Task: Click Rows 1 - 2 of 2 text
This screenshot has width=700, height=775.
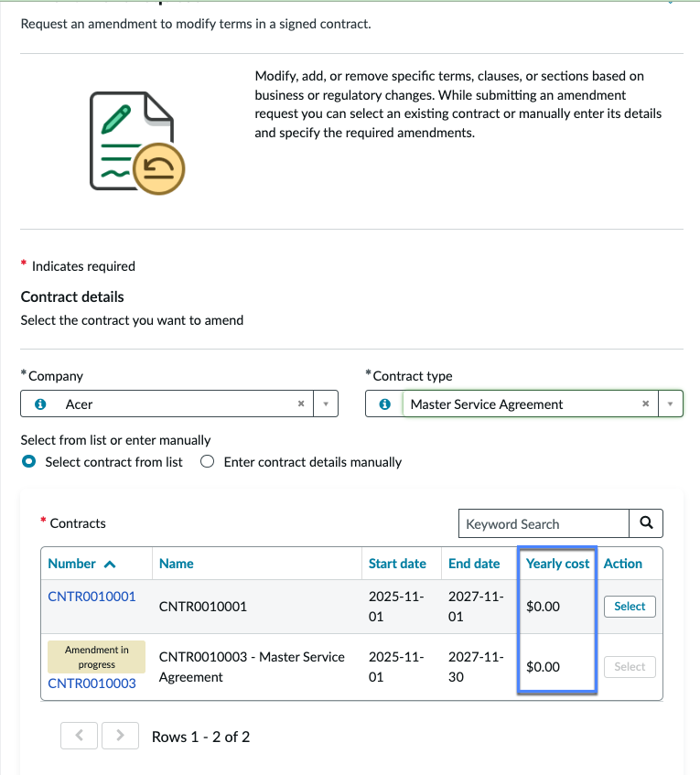Action: 200,737
